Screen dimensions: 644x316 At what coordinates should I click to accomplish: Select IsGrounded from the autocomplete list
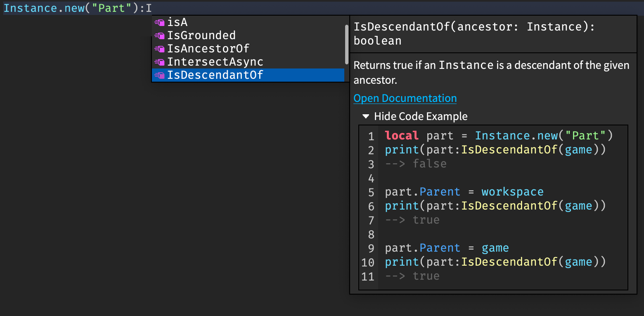coord(201,35)
